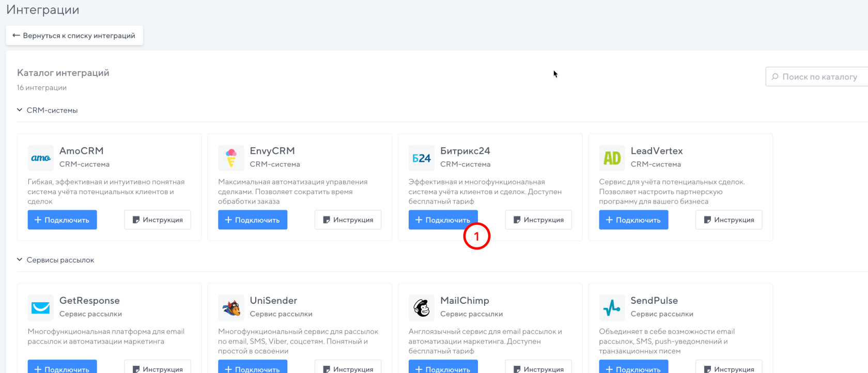Go back via Вернуться к списку интеграций
The image size is (868, 373).
coord(74,36)
